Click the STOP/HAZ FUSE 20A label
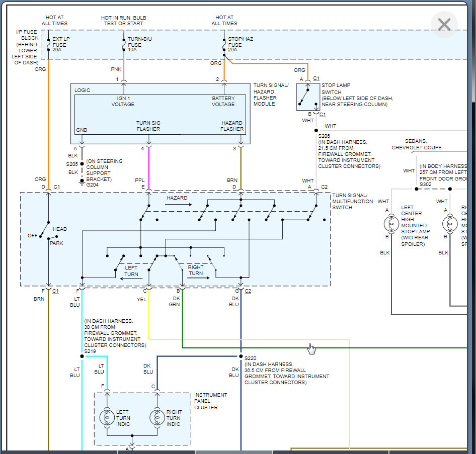 click(240, 44)
